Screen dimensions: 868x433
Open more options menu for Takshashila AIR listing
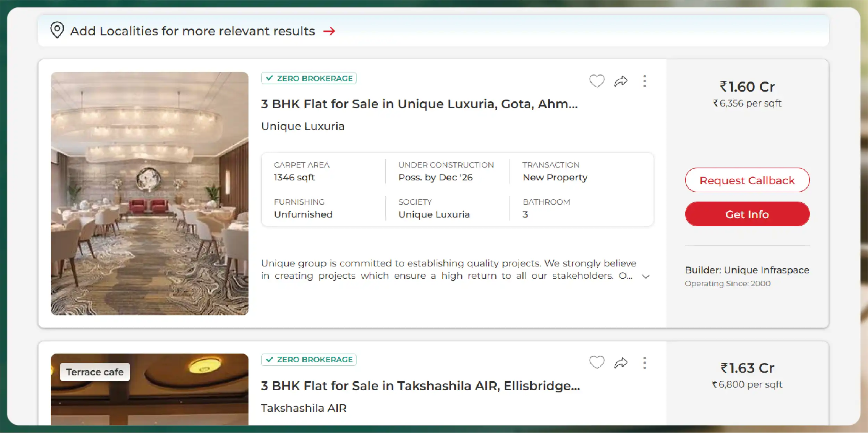(x=644, y=363)
